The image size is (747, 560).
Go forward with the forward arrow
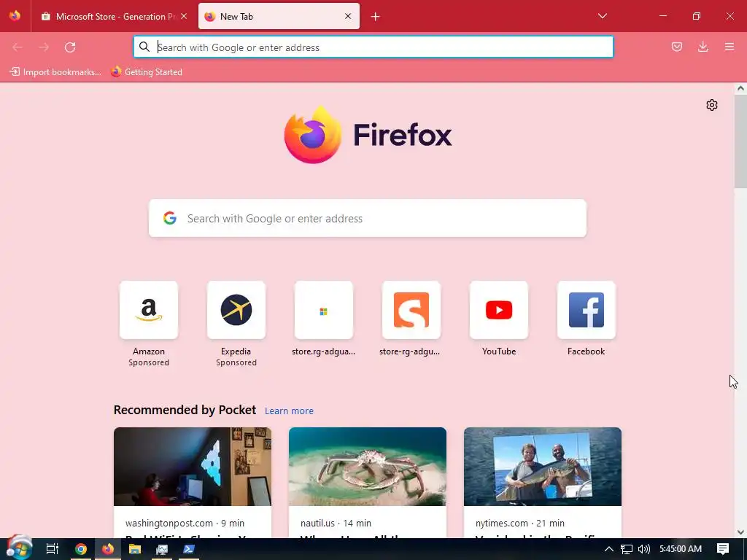coord(44,47)
